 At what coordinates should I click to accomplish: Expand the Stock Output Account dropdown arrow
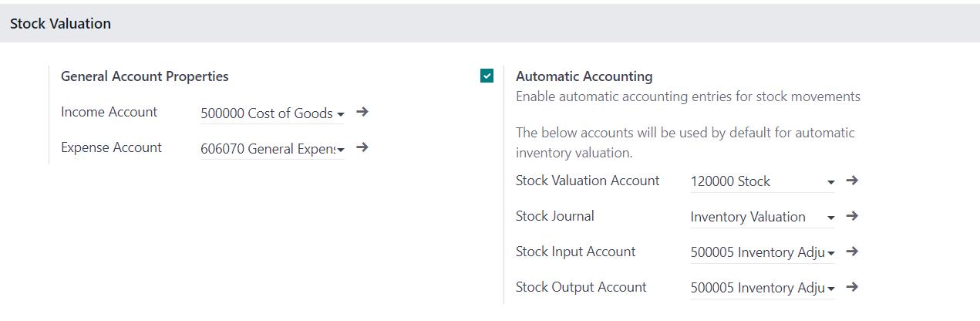pyautogui.click(x=830, y=289)
